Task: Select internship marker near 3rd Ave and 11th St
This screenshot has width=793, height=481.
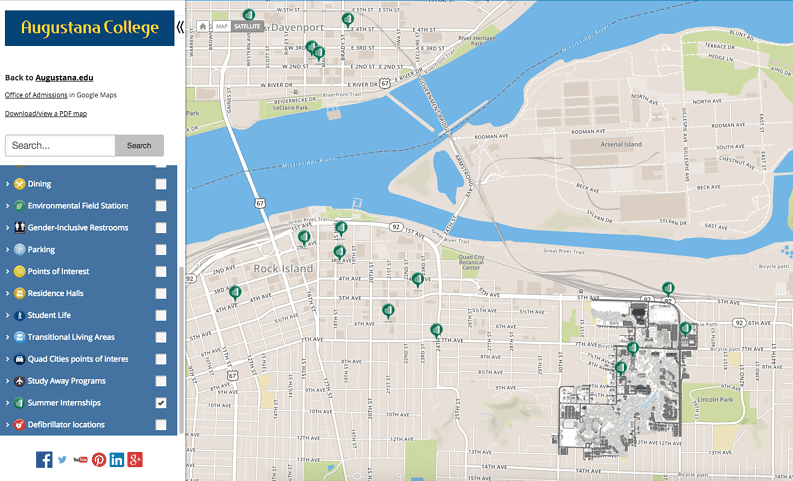Action: pyautogui.click(x=235, y=292)
